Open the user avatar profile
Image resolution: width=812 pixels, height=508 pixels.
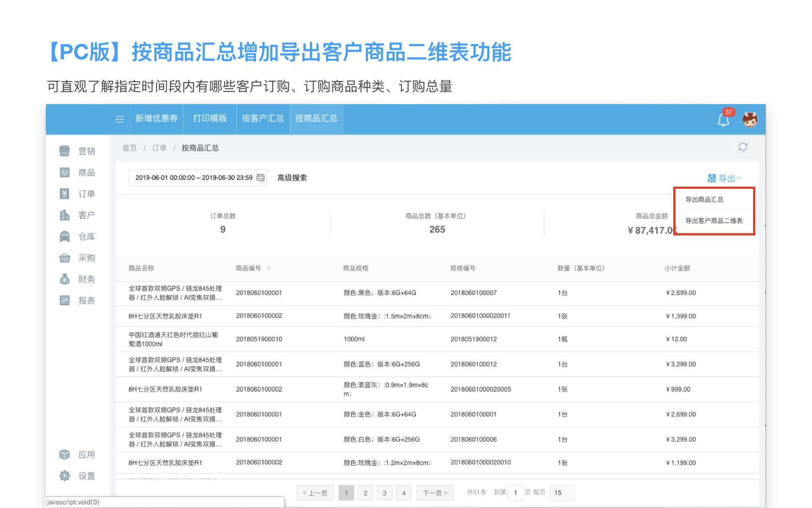(750, 120)
